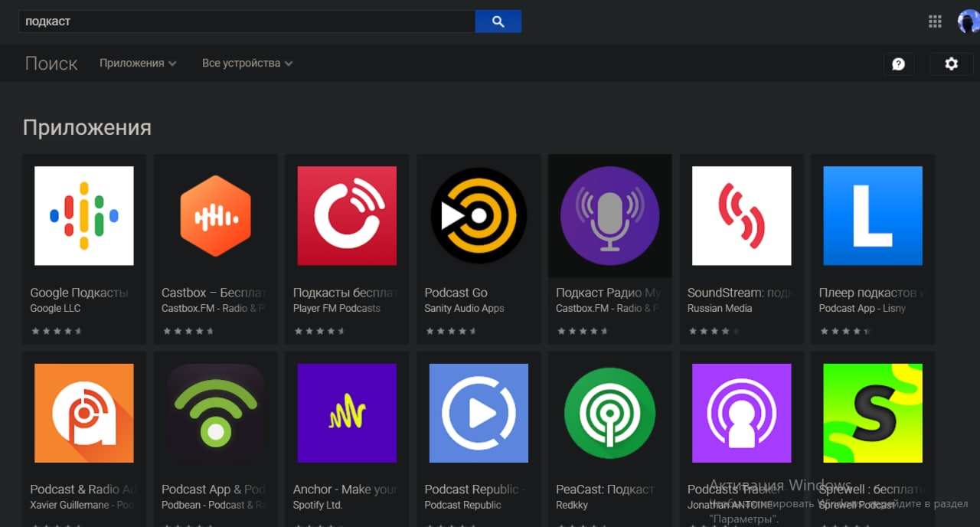Open the orange Castbox hexagon icon
The image size is (980, 527).
click(x=216, y=216)
